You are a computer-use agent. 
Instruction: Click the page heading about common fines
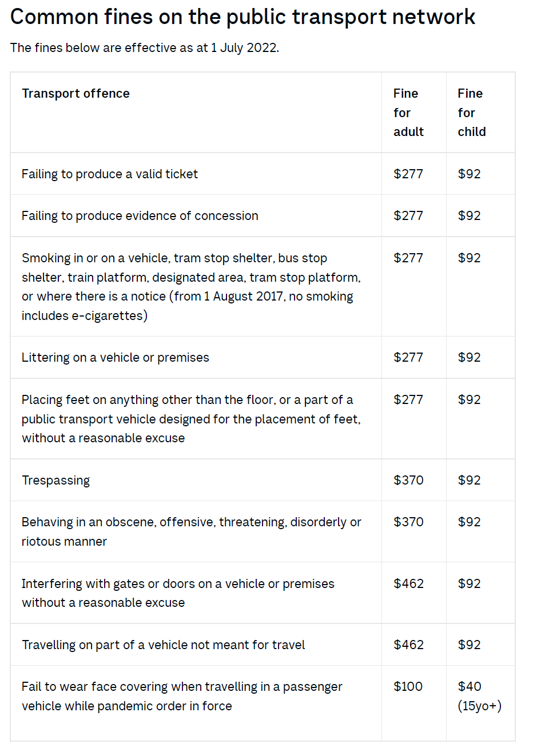tap(242, 17)
